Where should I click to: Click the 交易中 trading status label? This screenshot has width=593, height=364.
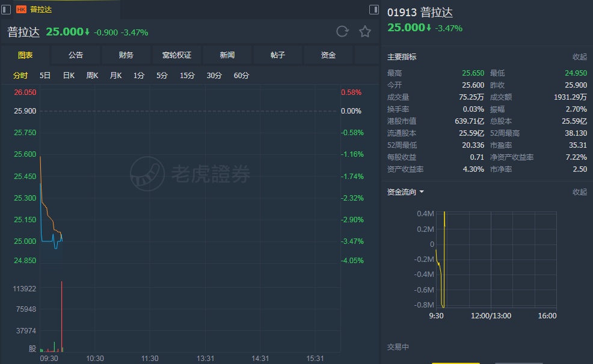398,347
